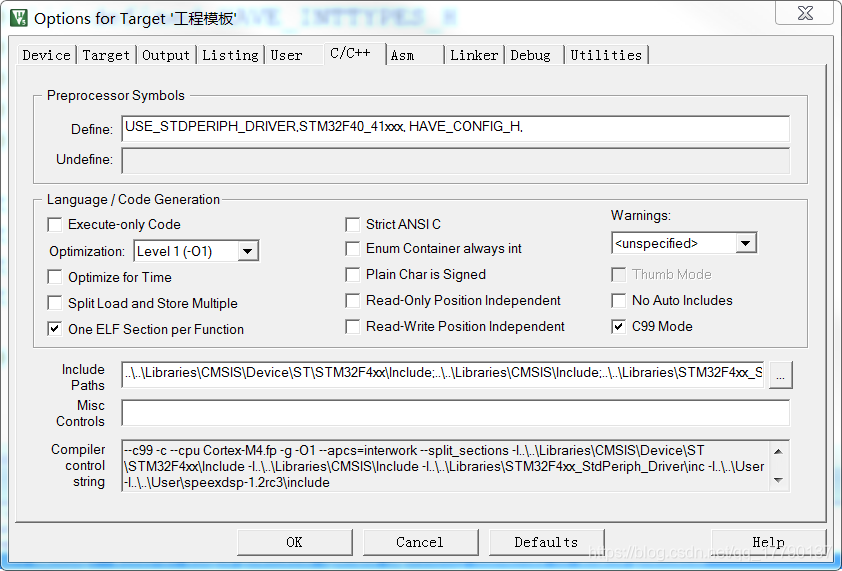Click in the Include Paths field
The image size is (842, 571).
coord(443,373)
